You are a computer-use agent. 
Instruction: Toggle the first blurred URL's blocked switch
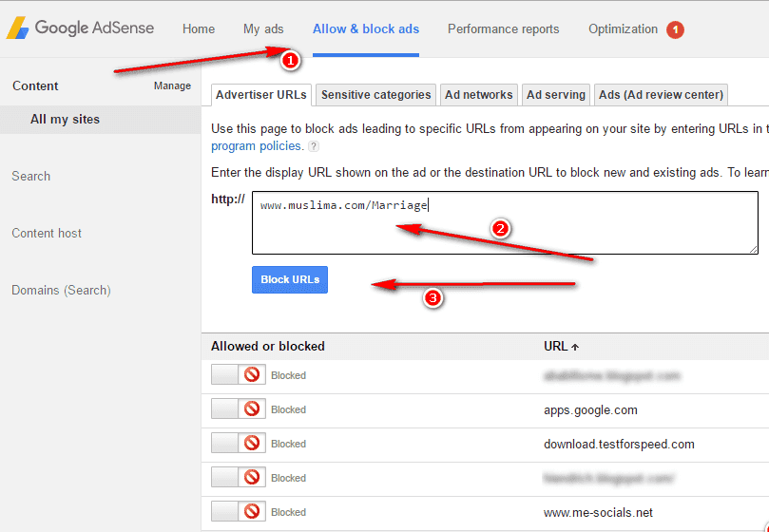point(239,374)
